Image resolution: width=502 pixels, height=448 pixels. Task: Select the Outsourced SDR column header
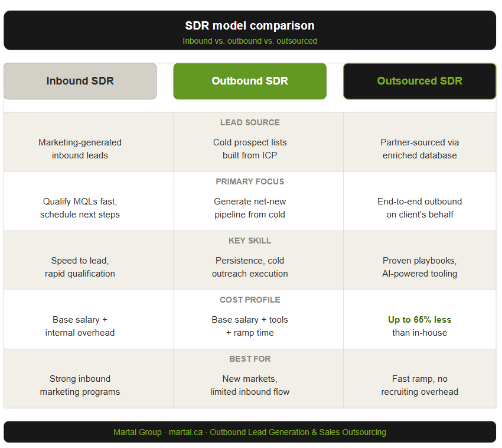coord(419,81)
